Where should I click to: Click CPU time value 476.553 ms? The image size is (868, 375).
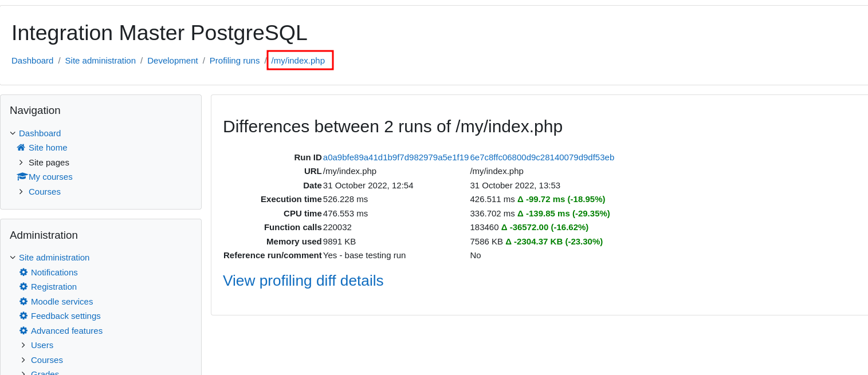click(x=345, y=214)
